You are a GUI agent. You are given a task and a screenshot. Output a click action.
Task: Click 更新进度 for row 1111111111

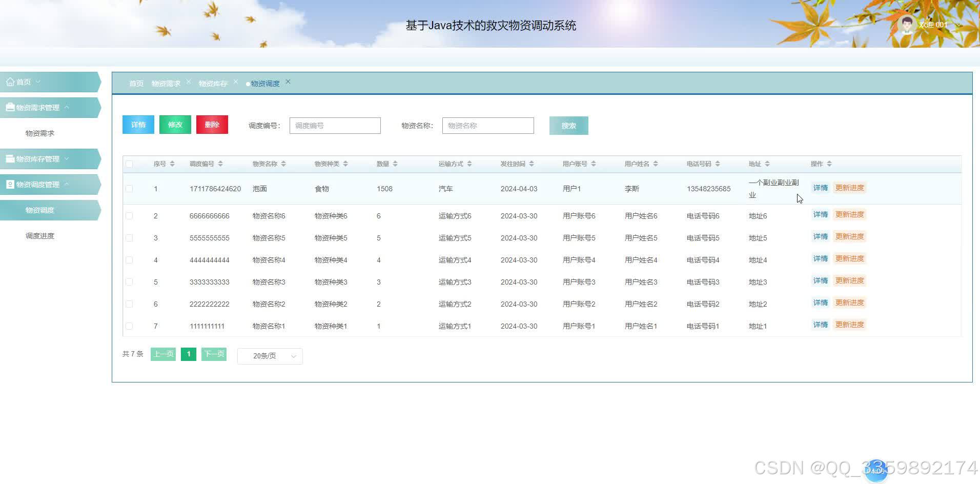coord(850,325)
